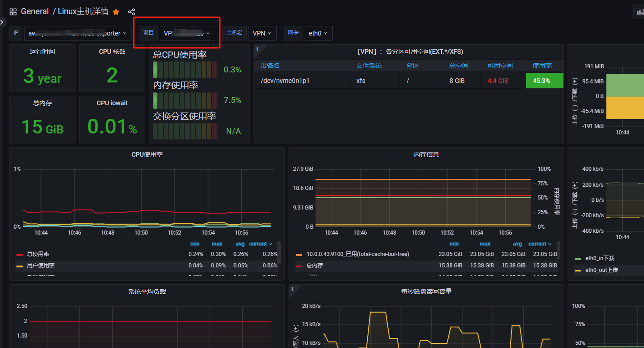
Task: Click the add panel chart icon top right
Action: [x=639, y=12]
